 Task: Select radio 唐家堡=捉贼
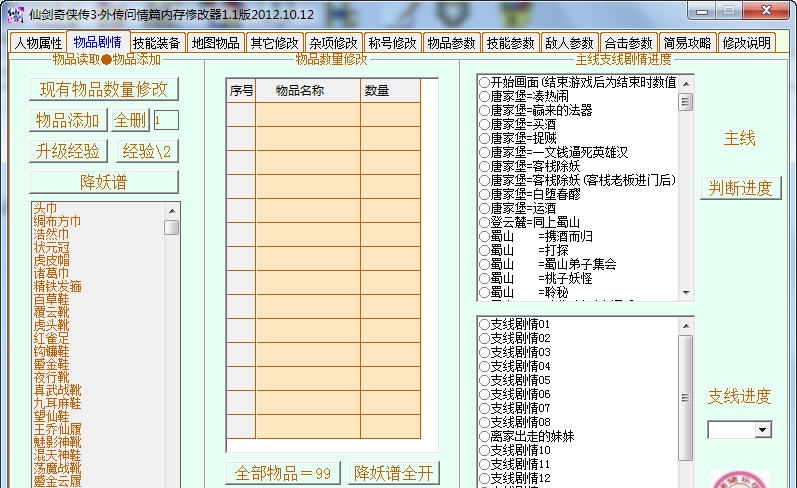pyautogui.click(x=484, y=138)
